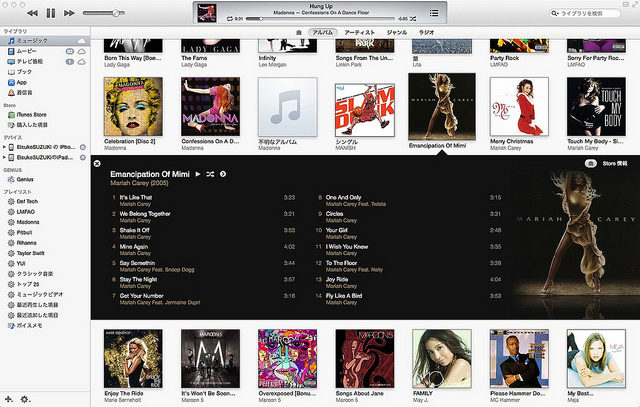Play Emancipation Of Mimi album
Image resolution: width=640 pixels, height=407 pixels.
pos(198,174)
